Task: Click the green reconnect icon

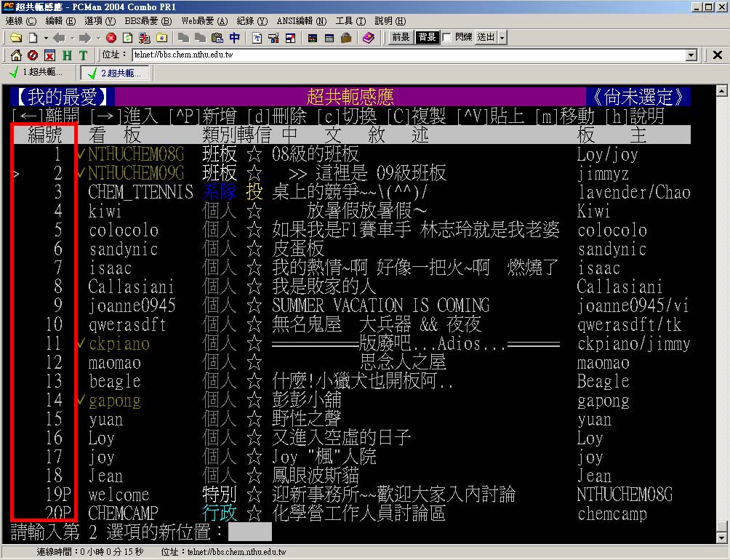Action: coord(127,37)
